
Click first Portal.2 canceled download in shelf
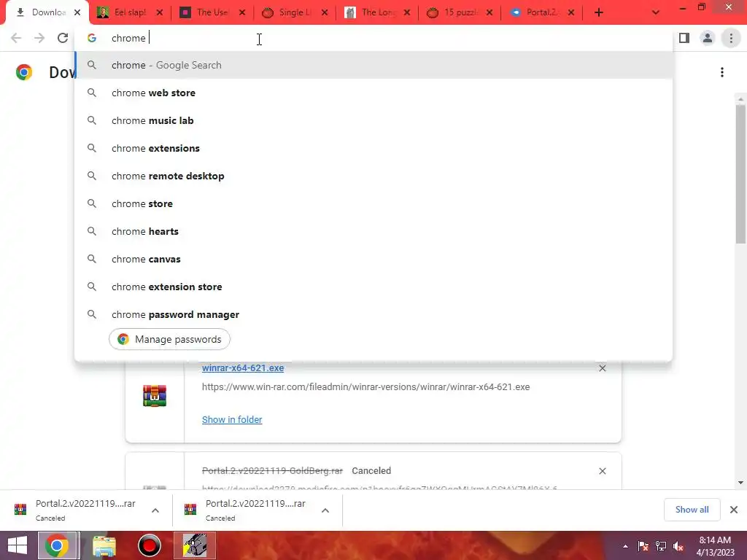tap(76, 510)
